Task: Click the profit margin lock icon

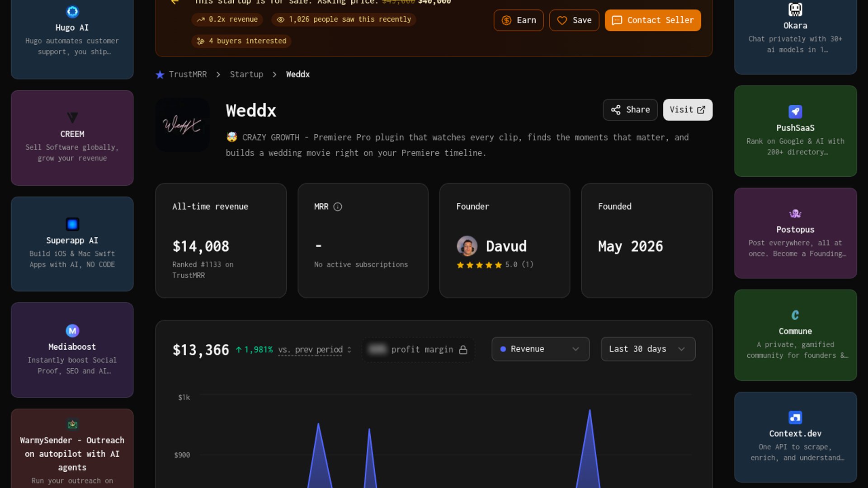Action: click(463, 350)
